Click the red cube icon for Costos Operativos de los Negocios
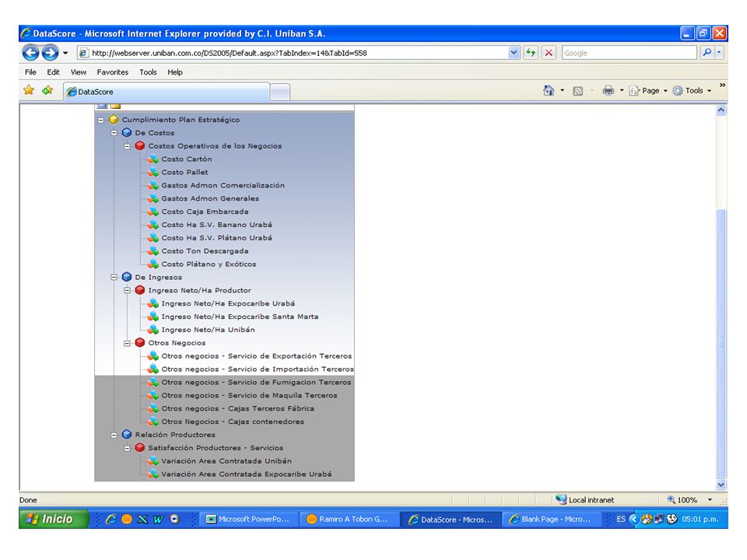Viewport: 747px width, 560px height. pos(139,145)
